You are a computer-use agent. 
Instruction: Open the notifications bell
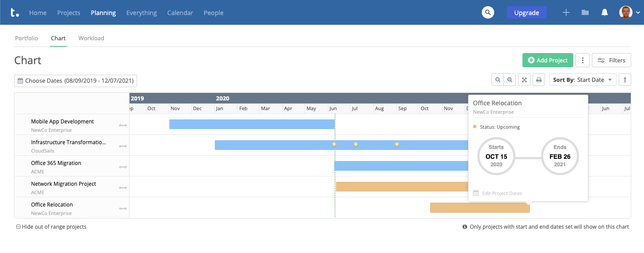tap(605, 12)
